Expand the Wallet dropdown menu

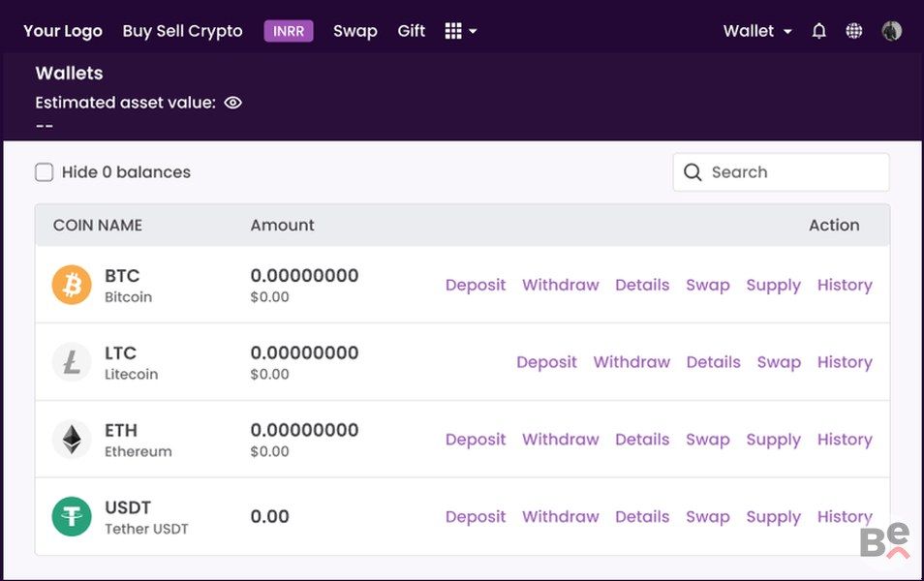point(757,31)
